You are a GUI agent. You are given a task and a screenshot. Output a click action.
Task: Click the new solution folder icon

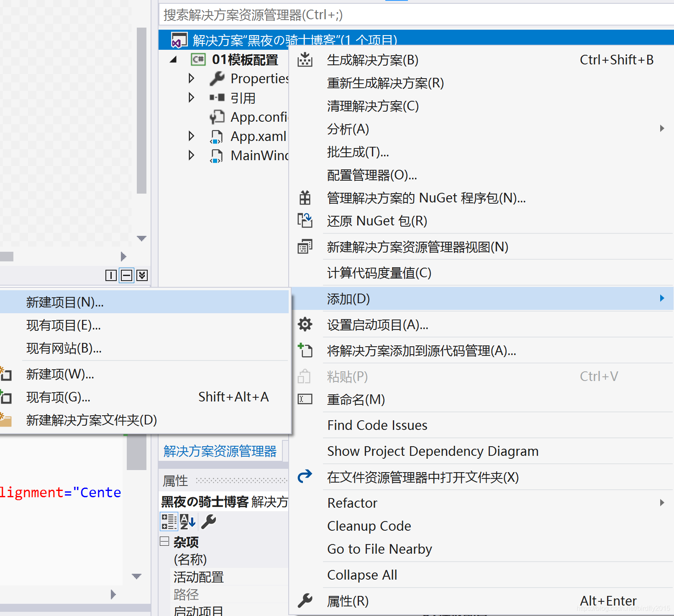click(x=5, y=420)
